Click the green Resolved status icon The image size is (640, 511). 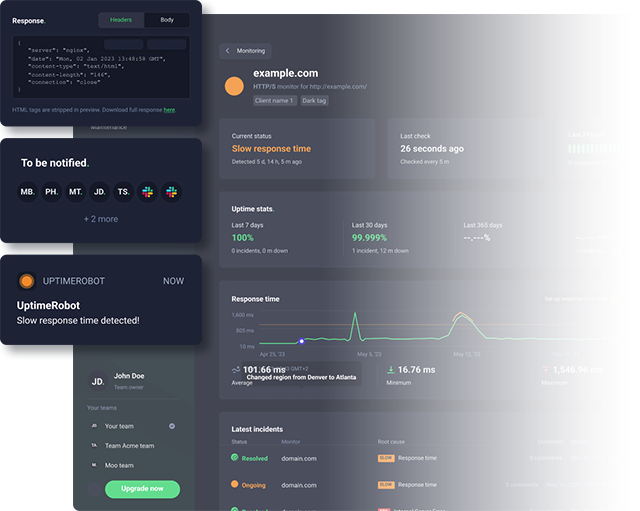[235, 458]
